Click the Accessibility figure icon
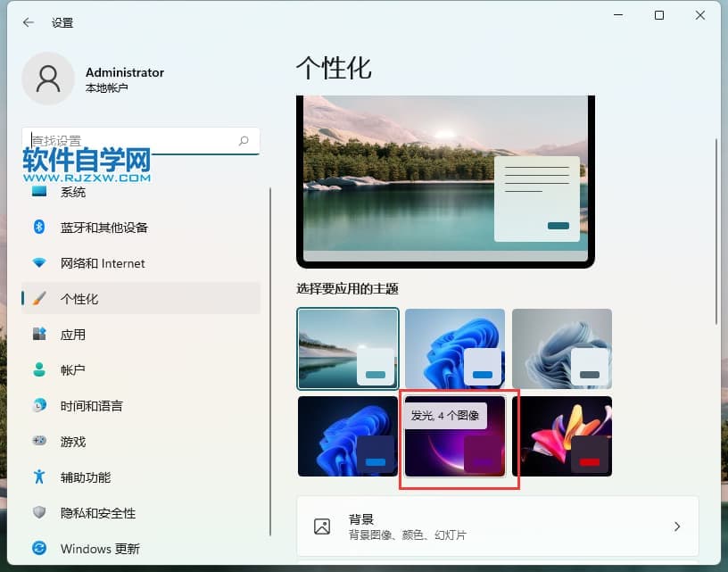The height and width of the screenshot is (572, 728). pos(39,477)
